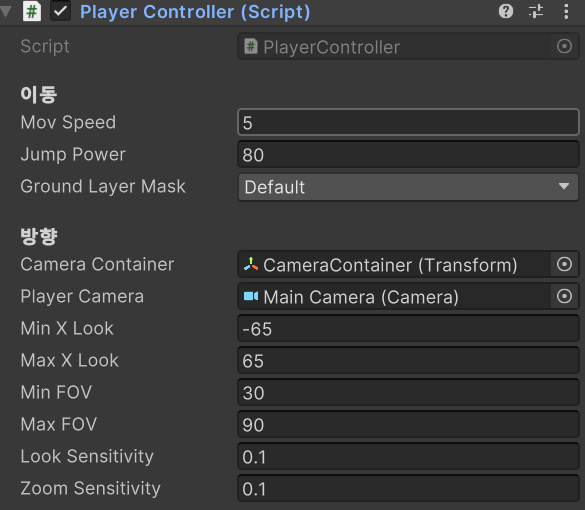The image size is (585, 510).
Task: Open object picker for Camera Container
Action: tap(564, 264)
